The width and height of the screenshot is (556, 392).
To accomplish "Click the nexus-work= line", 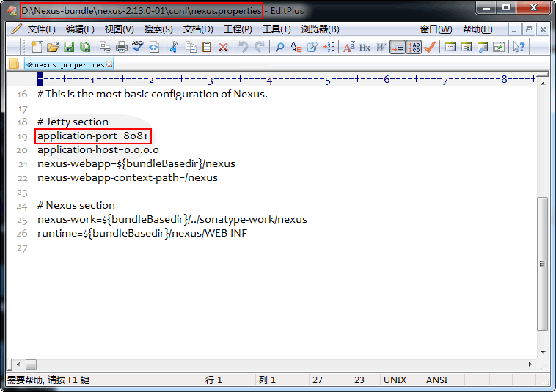I will tap(172, 220).
